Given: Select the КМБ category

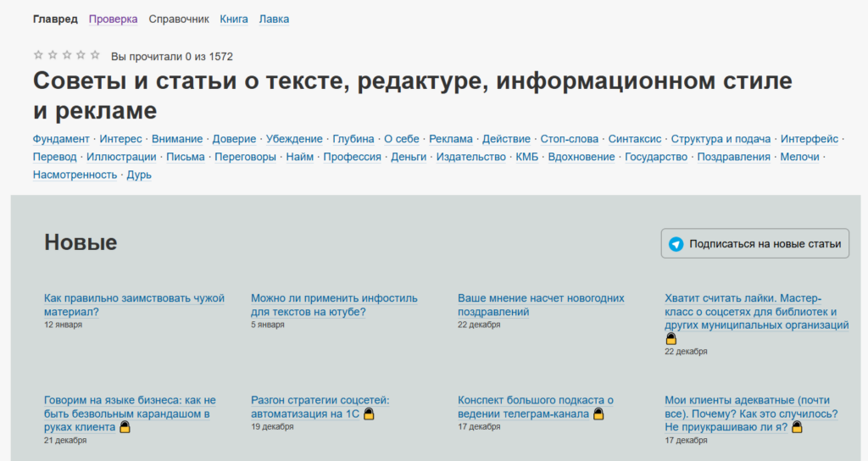Looking at the screenshot, I should pyautogui.click(x=527, y=157).
